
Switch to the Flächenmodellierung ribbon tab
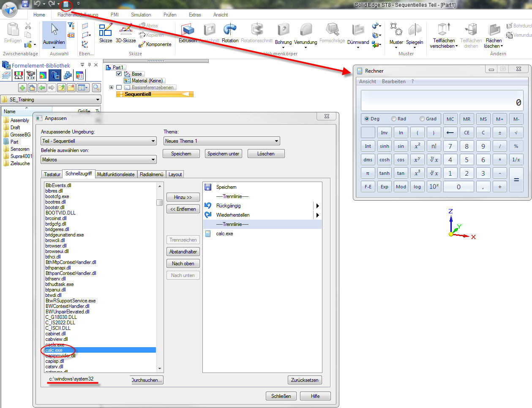[78, 15]
